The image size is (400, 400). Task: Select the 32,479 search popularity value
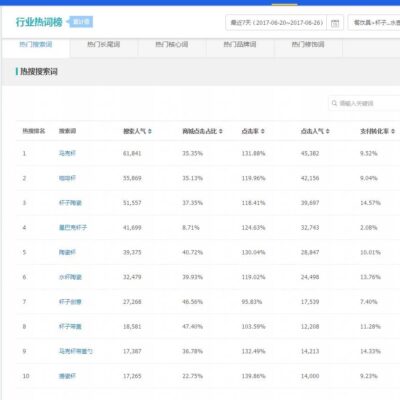click(132, 277)
